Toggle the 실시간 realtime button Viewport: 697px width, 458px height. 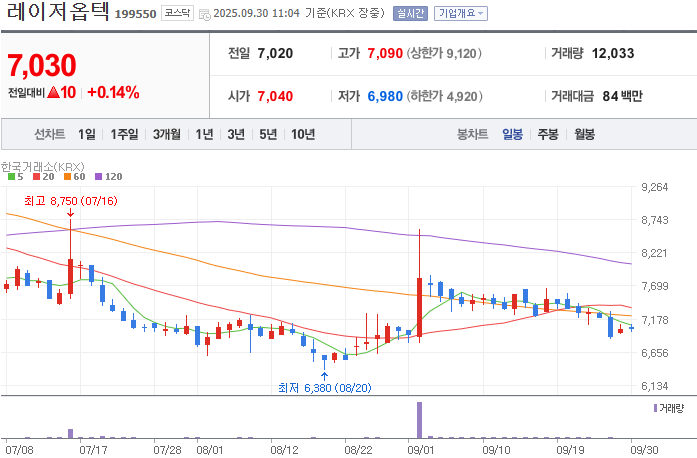(x=410, y=13)
